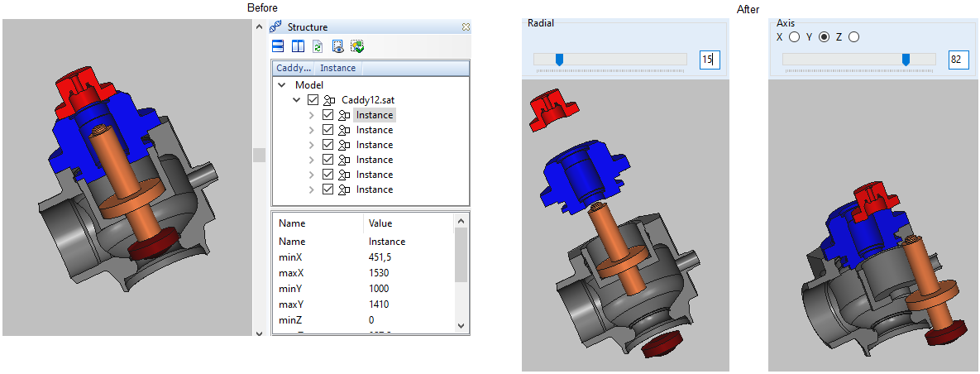This screenshot has width=980, height=374.
Task: Select the third Instance tree item
Action: (x=375, y=145)
